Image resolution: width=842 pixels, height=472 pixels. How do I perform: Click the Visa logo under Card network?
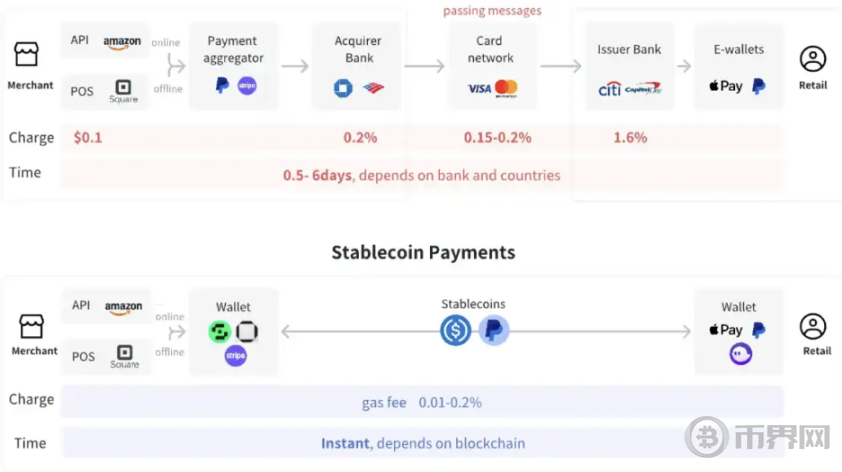pos(479,89)
